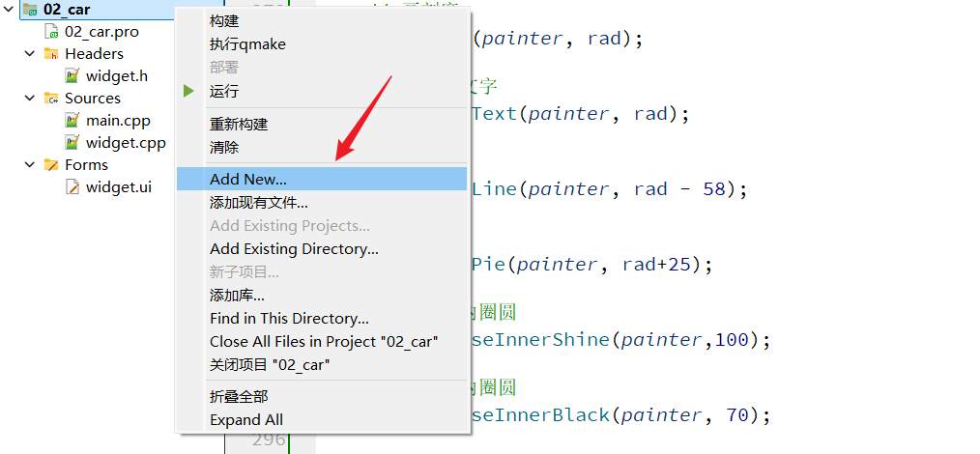
Task: Click the Text(painter, rad) code line
Action: point(581,114)
